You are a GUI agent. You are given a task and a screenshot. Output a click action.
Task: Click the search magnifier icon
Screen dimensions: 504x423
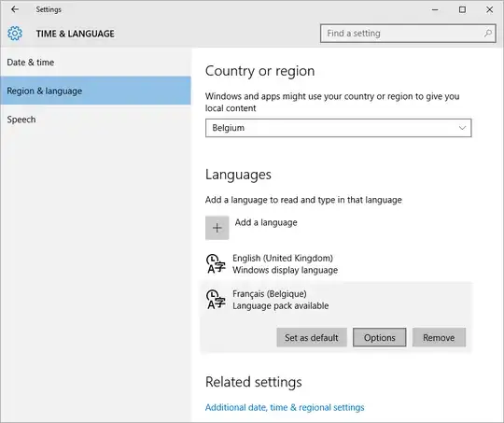487,33
